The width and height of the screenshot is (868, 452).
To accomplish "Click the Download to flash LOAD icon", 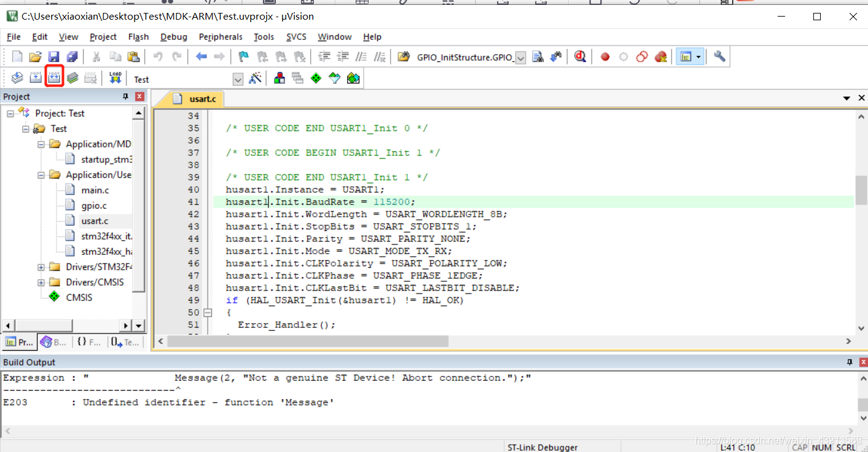I will coord(115,78).
